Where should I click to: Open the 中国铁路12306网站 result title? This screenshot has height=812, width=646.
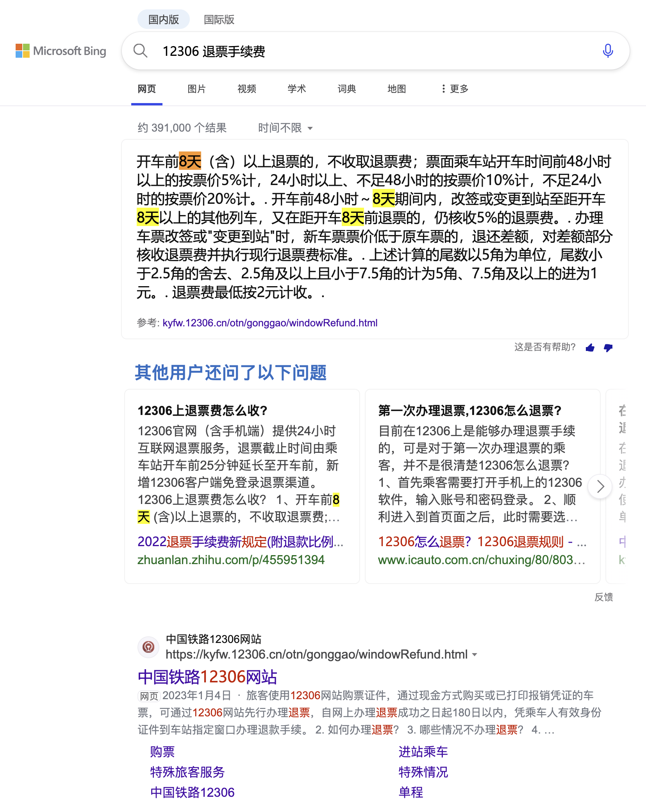click(207, 677)
